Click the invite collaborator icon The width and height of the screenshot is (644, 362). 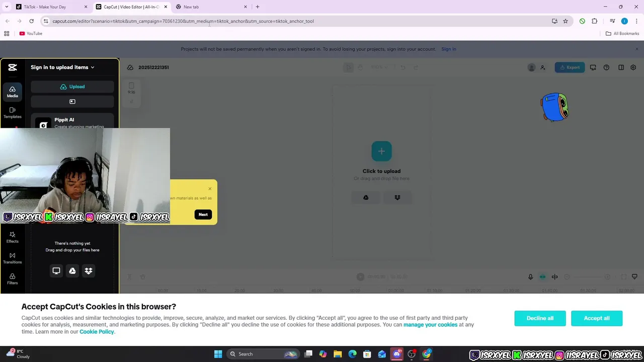(543, 67)
